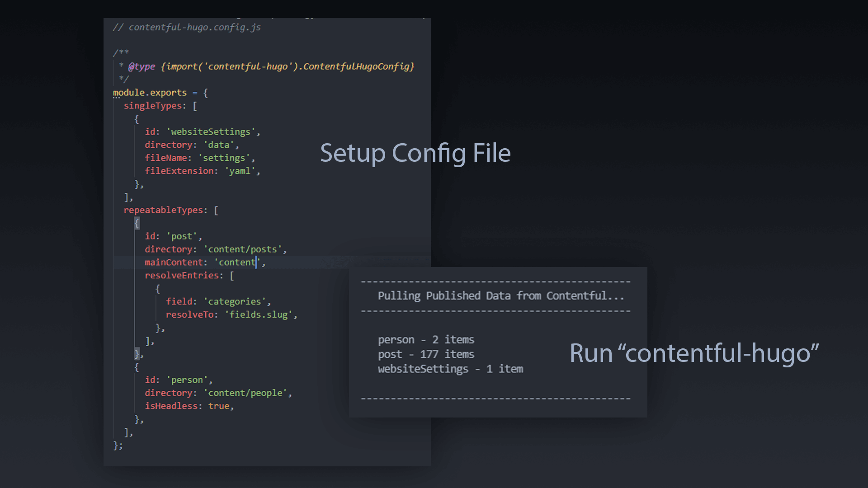Click the module.exports keyword
Screen dimensions: 868x488
[x=150, y=93]
